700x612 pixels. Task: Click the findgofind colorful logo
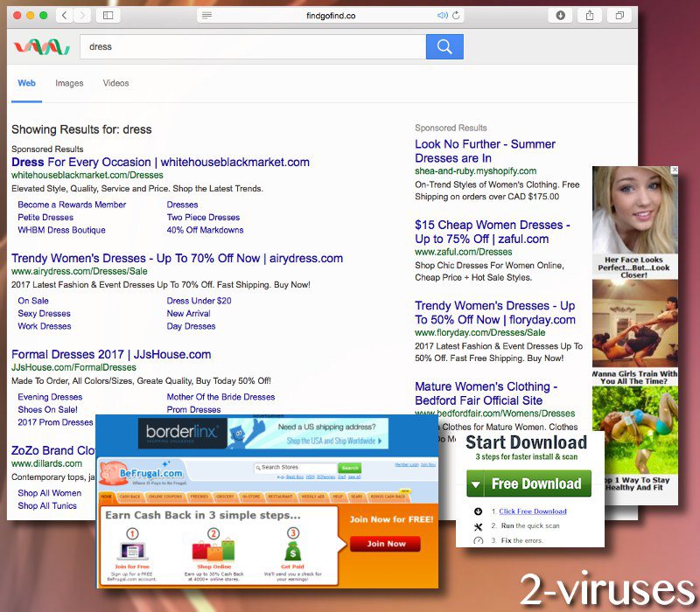point(40,45)
